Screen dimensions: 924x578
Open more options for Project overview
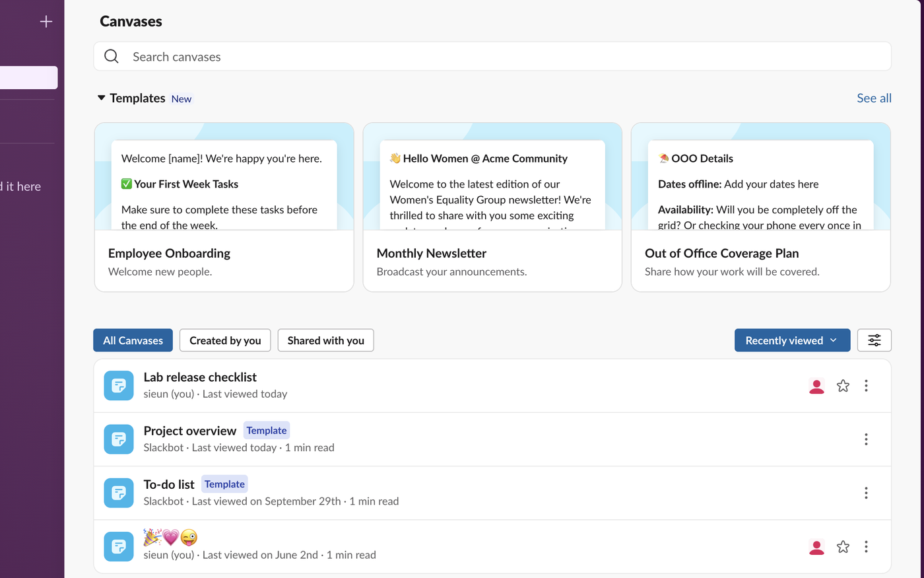[x=866, y=439]
